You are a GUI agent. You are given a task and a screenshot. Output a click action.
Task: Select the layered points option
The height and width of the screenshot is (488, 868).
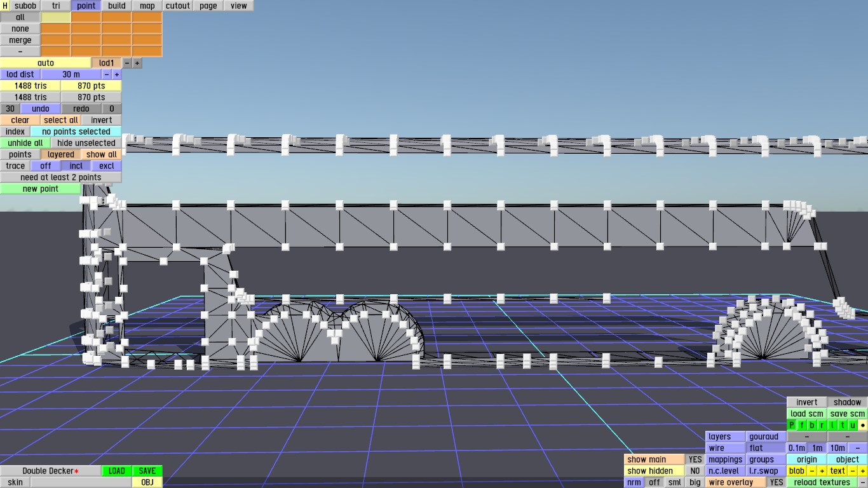pyautogui.click(x=61, y=154)
